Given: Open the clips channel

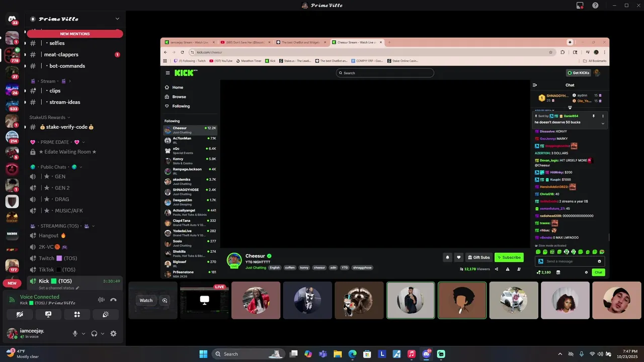Looking at the screenshot, I should pyautogui.click(x=75, y=91).
